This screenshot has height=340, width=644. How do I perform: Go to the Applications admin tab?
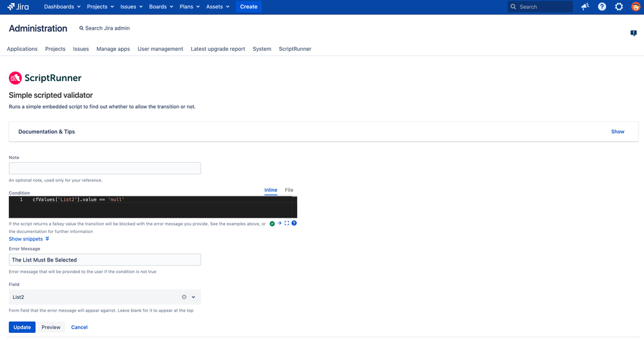22,49
